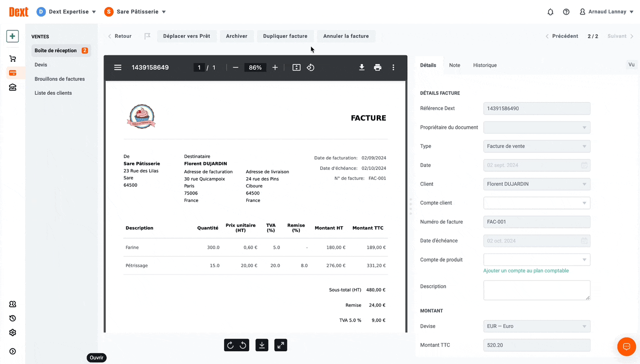Click the PDF page number field

click(x=199, y=68)
